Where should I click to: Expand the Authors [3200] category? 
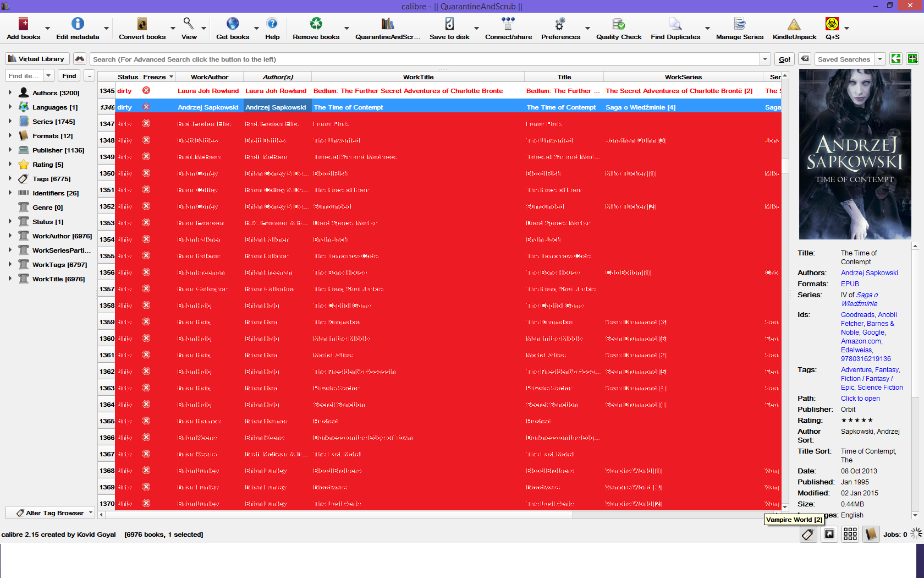[10, 92]
